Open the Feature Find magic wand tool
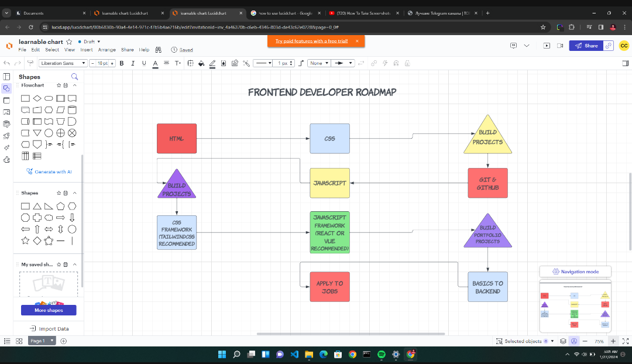Screen dimensions: 632x364 coord(246,63)
